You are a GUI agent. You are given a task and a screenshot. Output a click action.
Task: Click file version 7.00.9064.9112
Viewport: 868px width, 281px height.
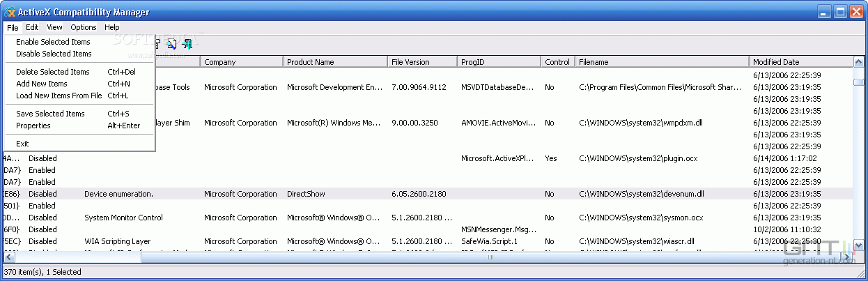pyautogui.click(x=419, y=88)
